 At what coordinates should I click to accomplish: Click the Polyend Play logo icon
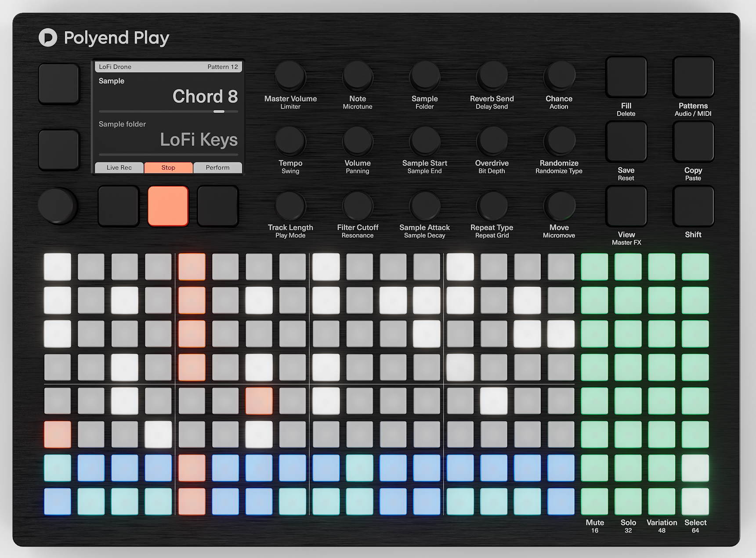[x=48, y=38]
